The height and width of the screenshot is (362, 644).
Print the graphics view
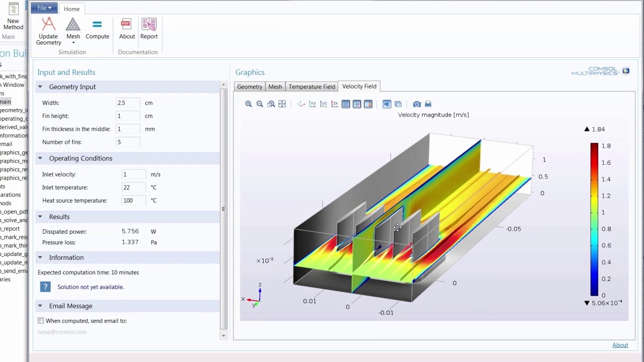tap(428, 104)
